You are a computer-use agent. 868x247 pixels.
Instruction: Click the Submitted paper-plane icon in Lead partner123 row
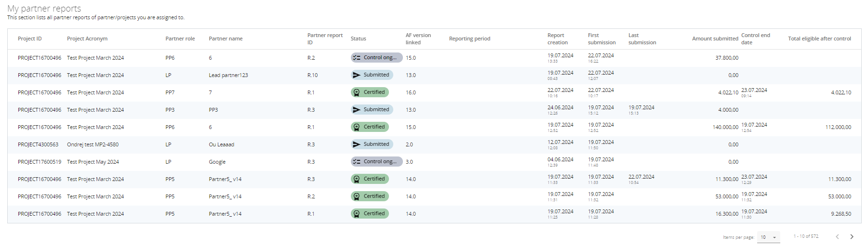click(357, 75)
